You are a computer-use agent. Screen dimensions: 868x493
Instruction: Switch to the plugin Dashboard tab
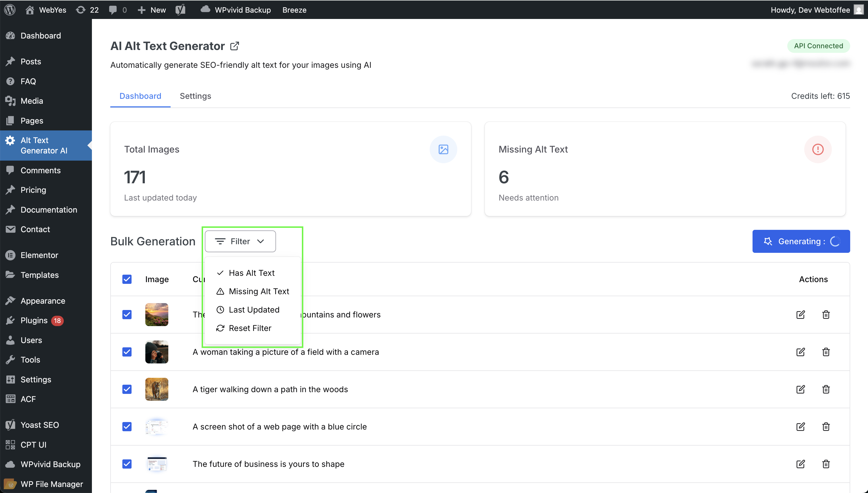tap(140, 96)
